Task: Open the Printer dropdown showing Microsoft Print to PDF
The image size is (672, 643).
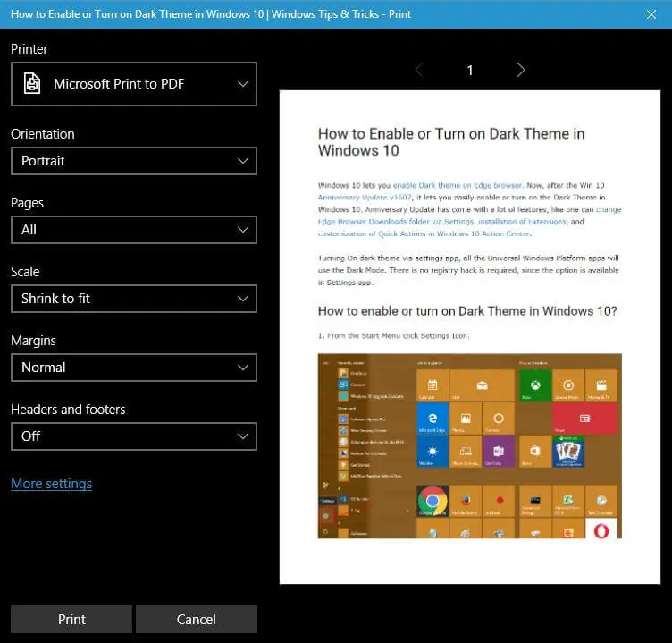Action: tap(134, 84)
